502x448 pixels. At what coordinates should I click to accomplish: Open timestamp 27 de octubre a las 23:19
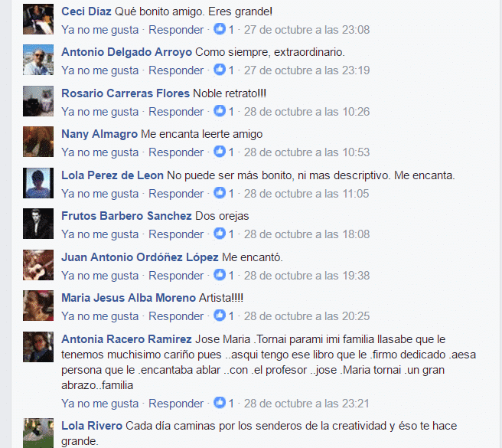click(307, 70)
